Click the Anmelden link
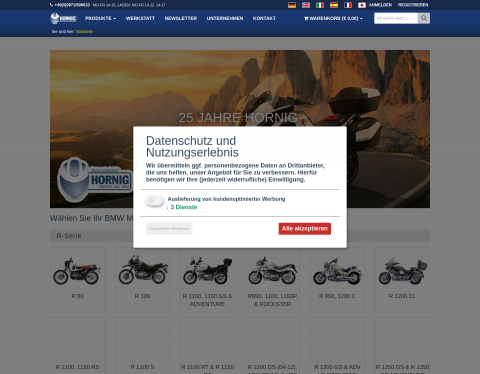 [x=380, y=5]
